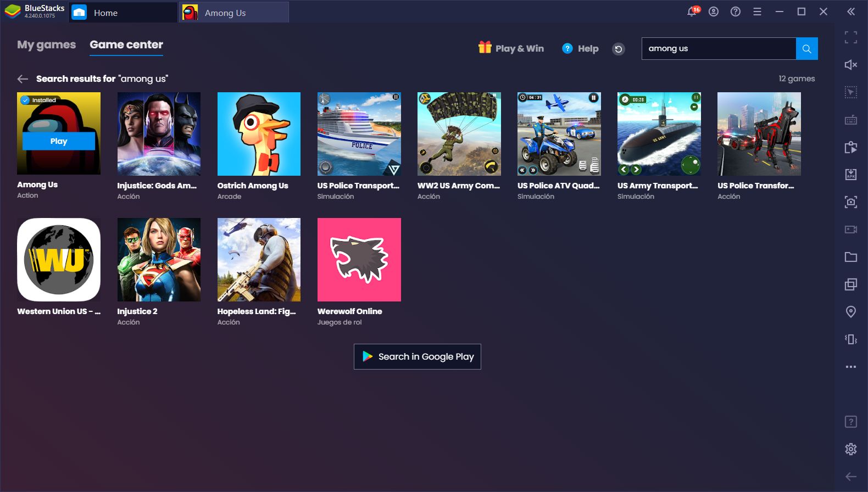Click the search magnifier button
Screen dimensions: 868x492
tap(806, 49)
